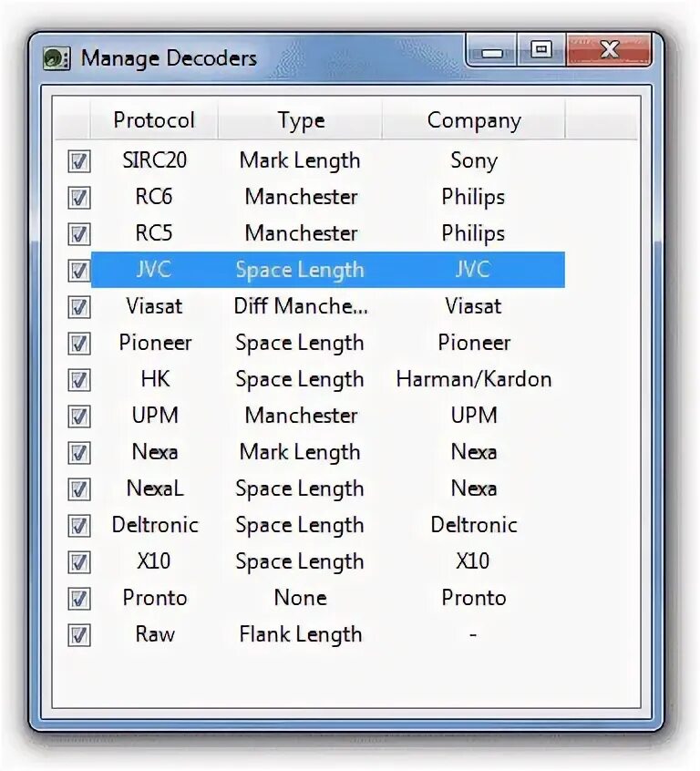The width and height of the screenshot is (700, 771).
Task: Click Space Length in the Pioneer row
Action: (300, 344)
